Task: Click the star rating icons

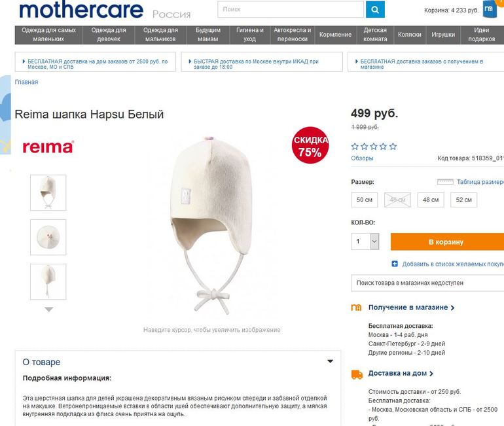Action: tap(374, 147)
